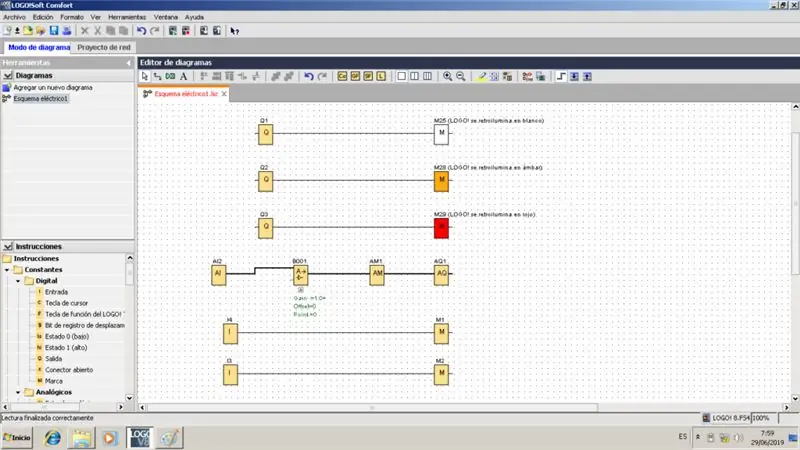
Task: Select Conector abierto instruction
Action: [x=69, y=370]
